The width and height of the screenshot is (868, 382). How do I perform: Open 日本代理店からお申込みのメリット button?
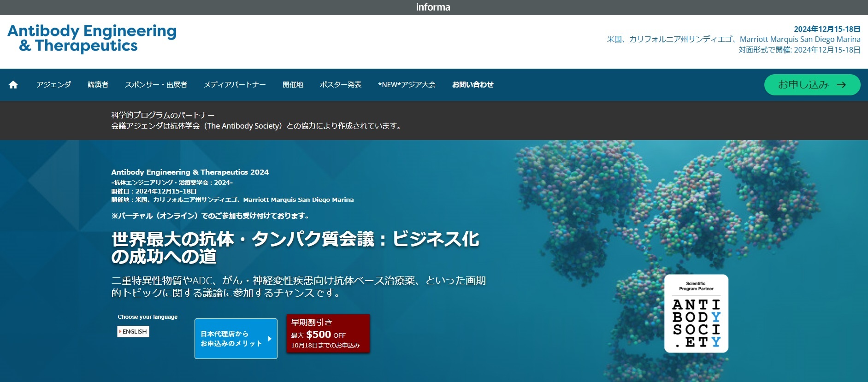pos(236,339)
